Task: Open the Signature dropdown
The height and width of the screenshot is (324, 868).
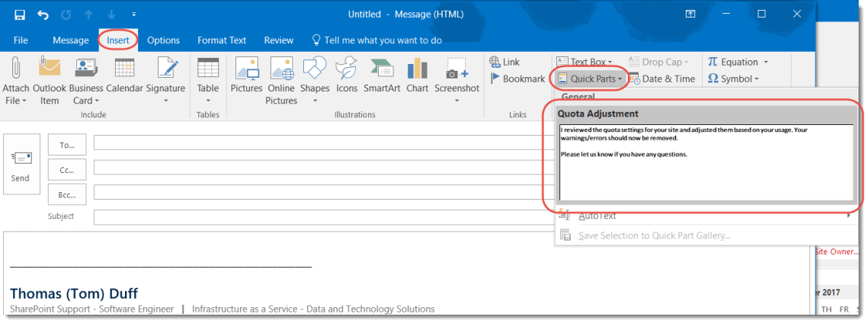Action: 165,82
